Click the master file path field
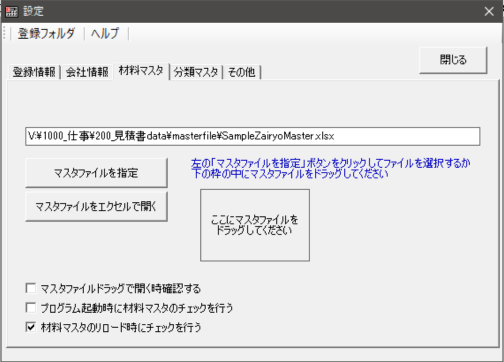The width and height of the screenshot is (504, 362). tap(252, 136)
